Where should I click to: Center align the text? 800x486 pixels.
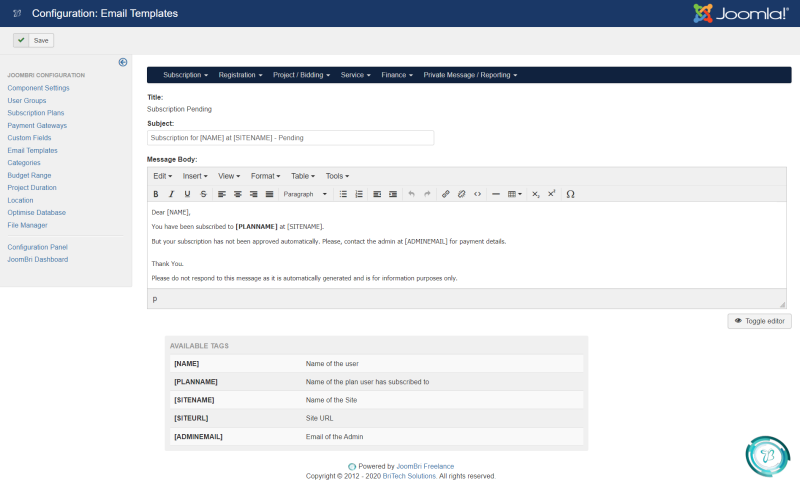click(x=237, y=194)
